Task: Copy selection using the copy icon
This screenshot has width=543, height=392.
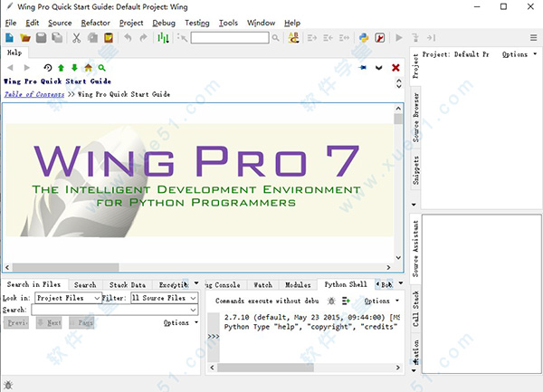Action: 92,37
